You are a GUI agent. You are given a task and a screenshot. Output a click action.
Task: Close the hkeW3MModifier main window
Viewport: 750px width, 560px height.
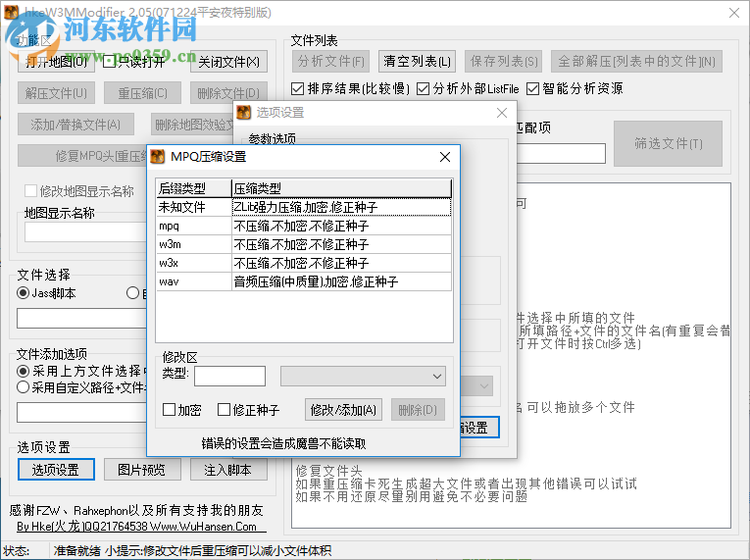733,13
